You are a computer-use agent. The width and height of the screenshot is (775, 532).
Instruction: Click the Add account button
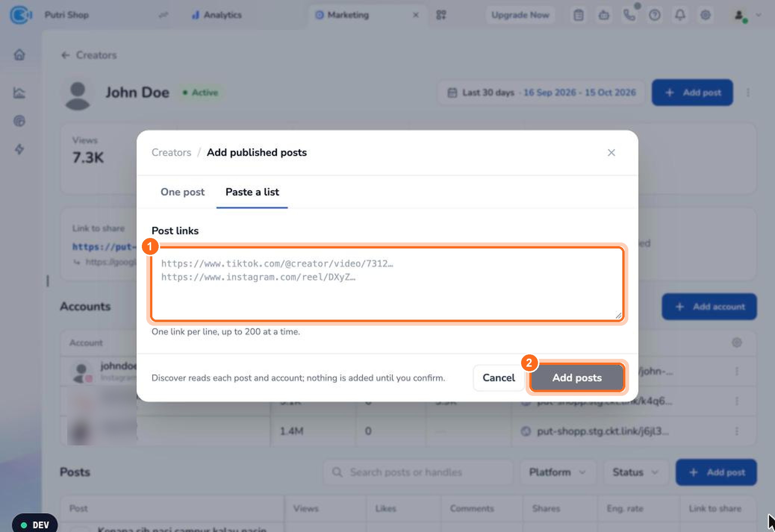coord(709,307)
